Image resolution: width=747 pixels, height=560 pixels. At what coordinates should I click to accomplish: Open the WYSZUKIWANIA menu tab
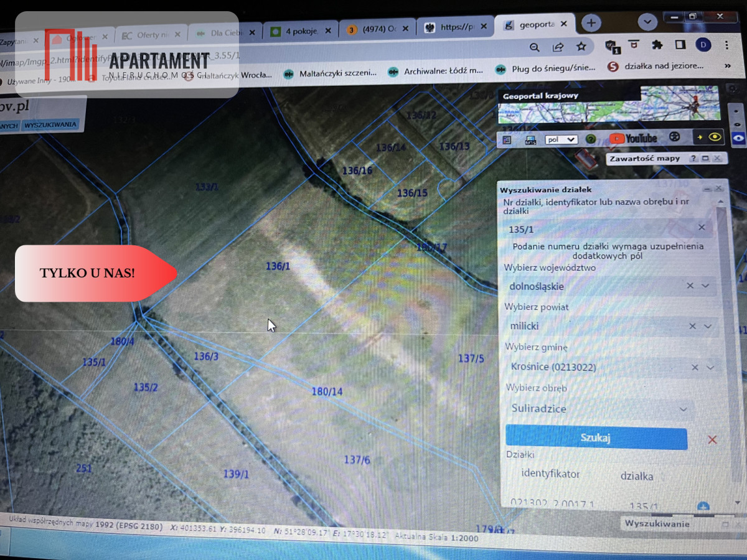point(51,125)
